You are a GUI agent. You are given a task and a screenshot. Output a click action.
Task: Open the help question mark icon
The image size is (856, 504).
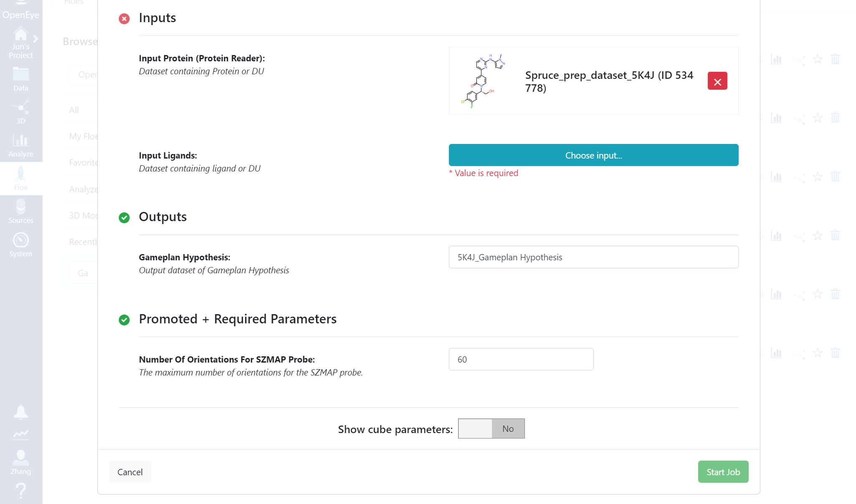click(x=20, y=491)
